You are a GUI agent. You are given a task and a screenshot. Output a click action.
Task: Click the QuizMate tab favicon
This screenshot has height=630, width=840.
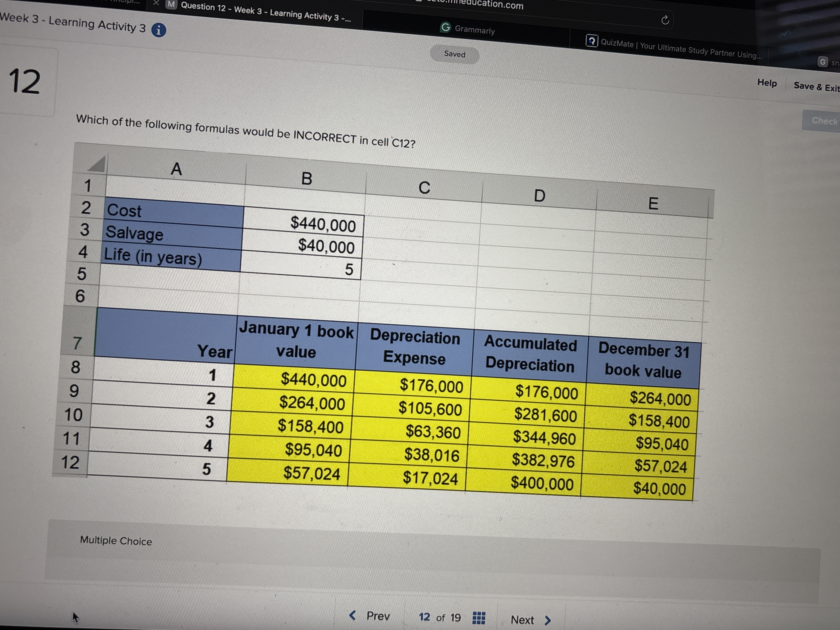pyautogui.click(x=592, y=41)
